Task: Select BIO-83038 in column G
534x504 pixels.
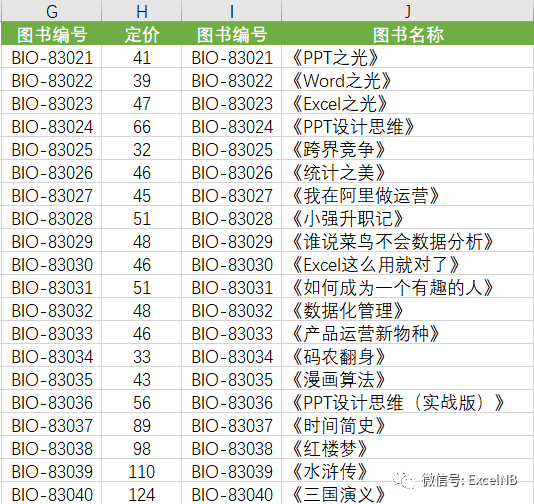Action: [x=51, y=447]
